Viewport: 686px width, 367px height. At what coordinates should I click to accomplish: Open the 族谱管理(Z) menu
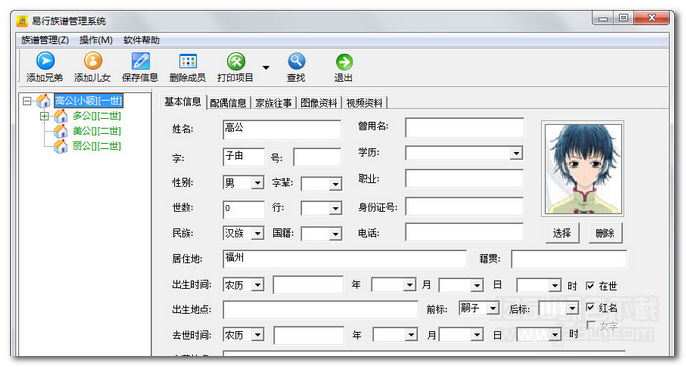point(45,40)
